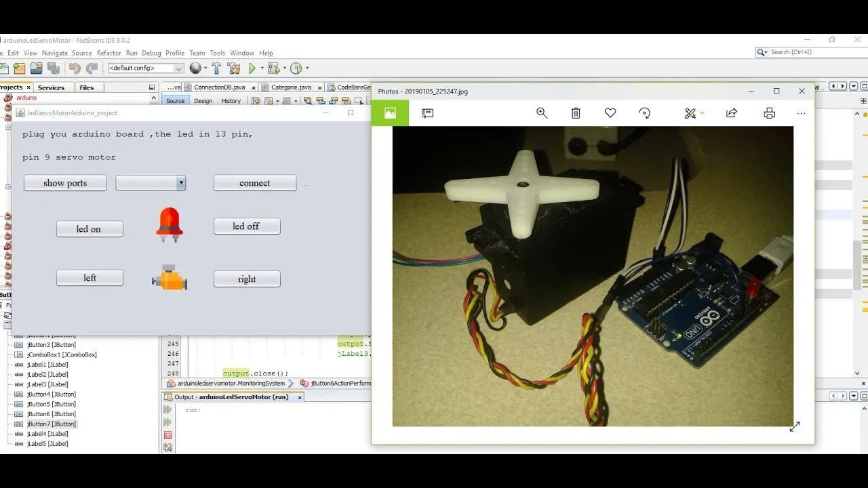Viewport: 868px width, 488px height.
Task: Click the red LED siren image
Action: (170, 225)
